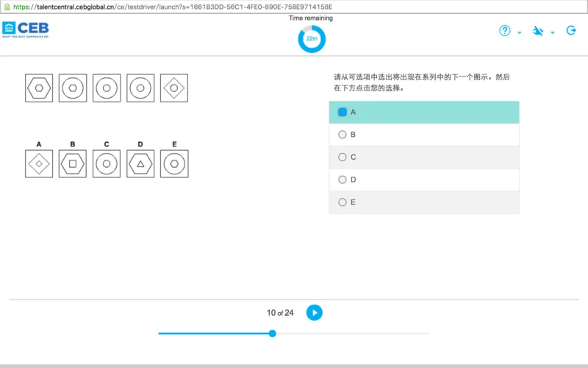
Task: Click the exit test icon
Action: point(571,30)
